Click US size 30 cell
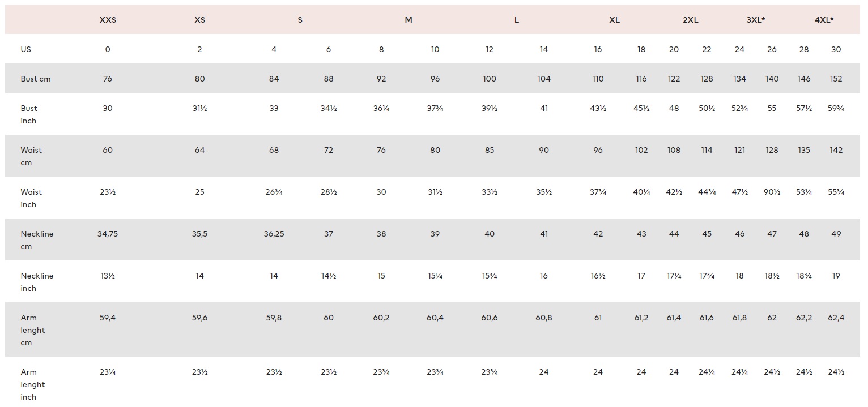Image resolution: width=868 pixels, height=407 pixels. coord(836,49)
